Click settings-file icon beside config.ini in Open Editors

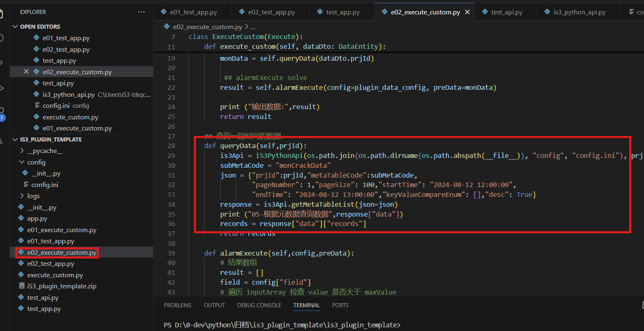[x=38, y=105]
